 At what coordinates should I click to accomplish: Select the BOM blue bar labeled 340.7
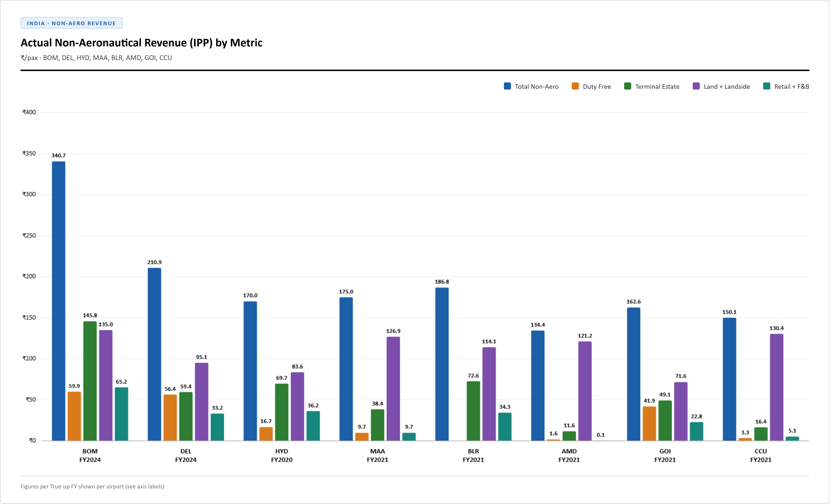click(x=59, y=301)
